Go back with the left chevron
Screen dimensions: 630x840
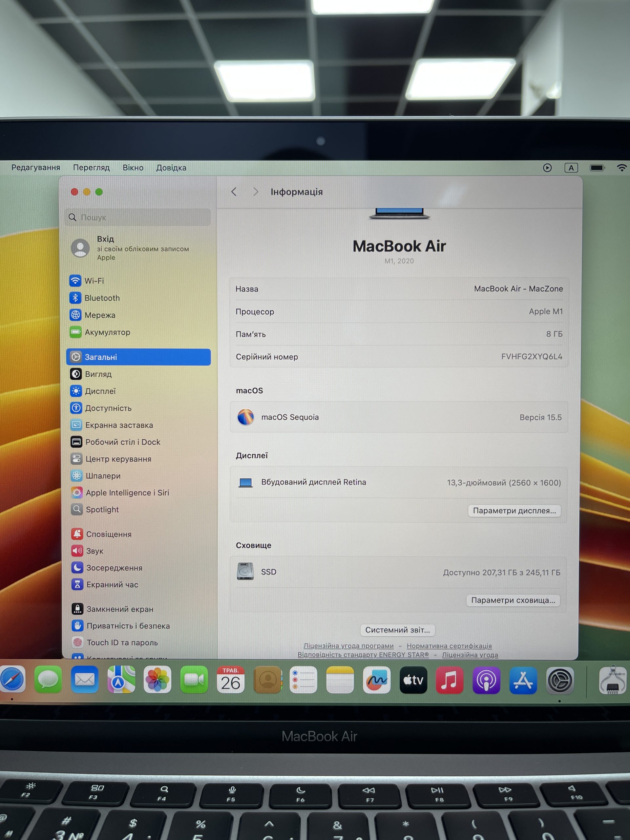tap(234, 192)
